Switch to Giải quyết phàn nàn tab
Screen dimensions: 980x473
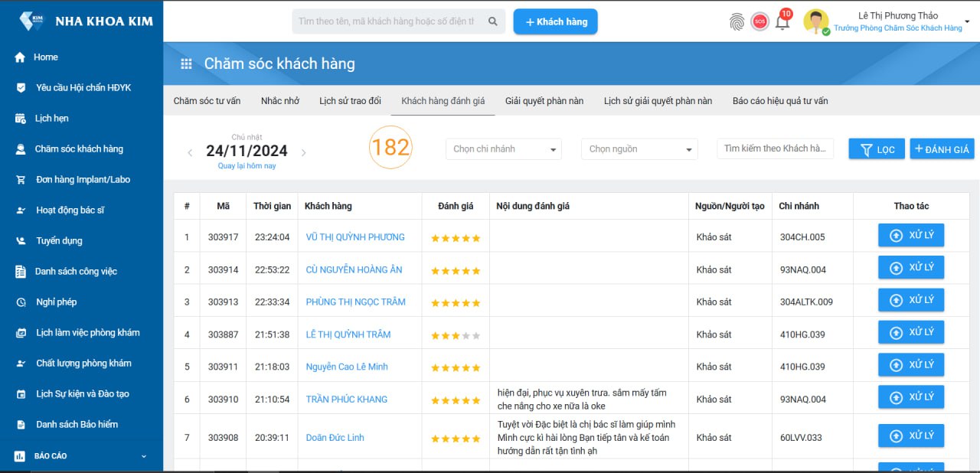[x=544, y=101]
